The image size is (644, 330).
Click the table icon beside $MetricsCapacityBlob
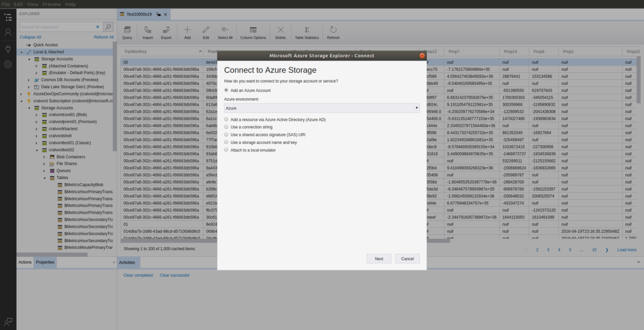click(x=60, y=185)
